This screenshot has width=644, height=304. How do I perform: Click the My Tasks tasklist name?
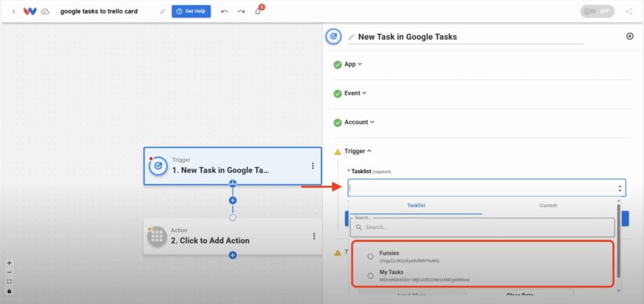coord(391,272)
